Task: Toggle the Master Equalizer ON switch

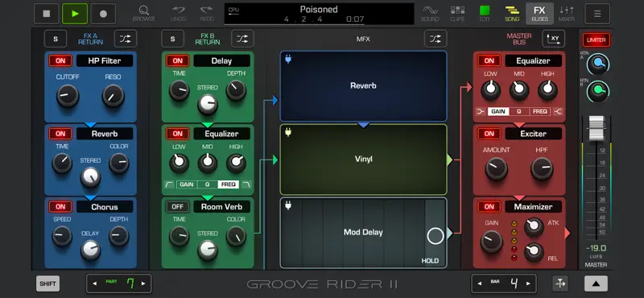Action: (489, 61)
